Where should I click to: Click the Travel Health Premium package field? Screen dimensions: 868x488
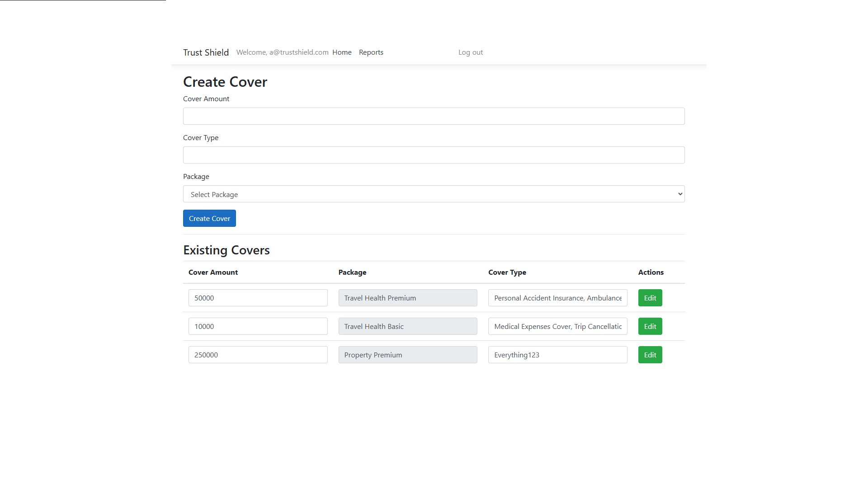[407, 298]
